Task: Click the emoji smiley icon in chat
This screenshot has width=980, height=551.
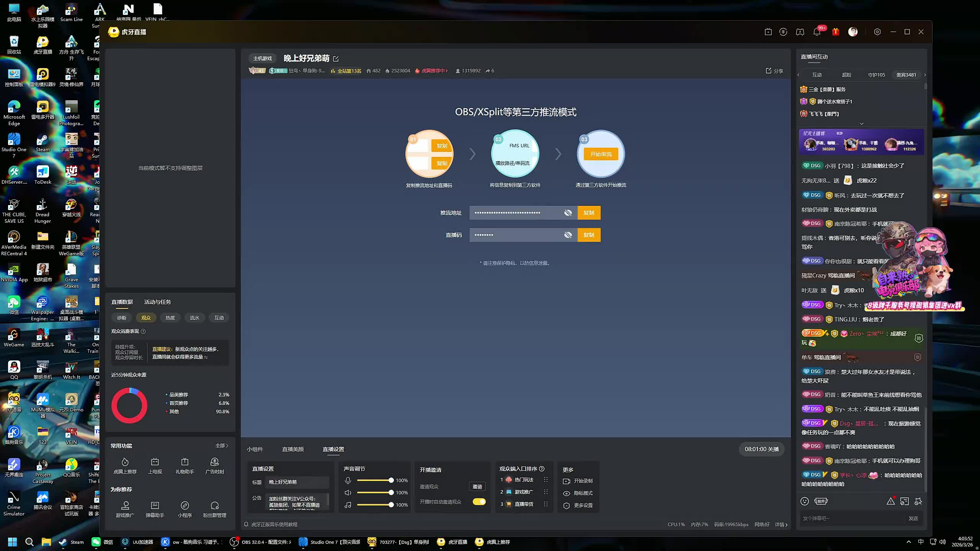Action: tap(805, 501)
